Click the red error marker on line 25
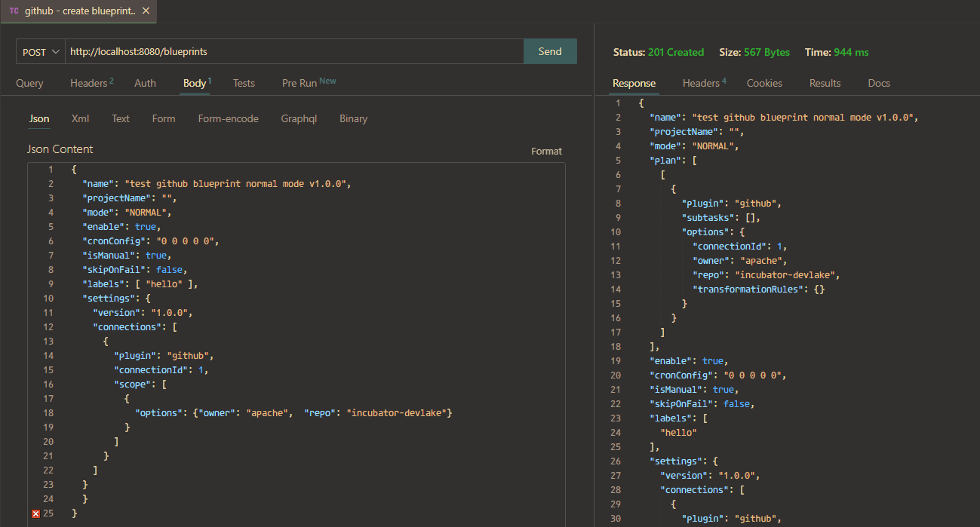 [x=35, y=513]
